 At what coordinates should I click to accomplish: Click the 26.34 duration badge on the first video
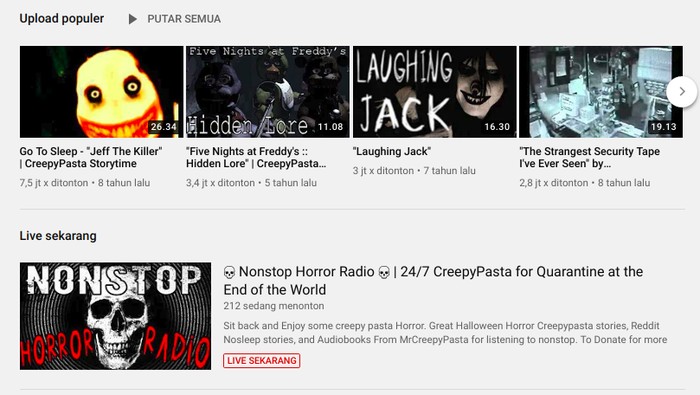click(163, 127)
